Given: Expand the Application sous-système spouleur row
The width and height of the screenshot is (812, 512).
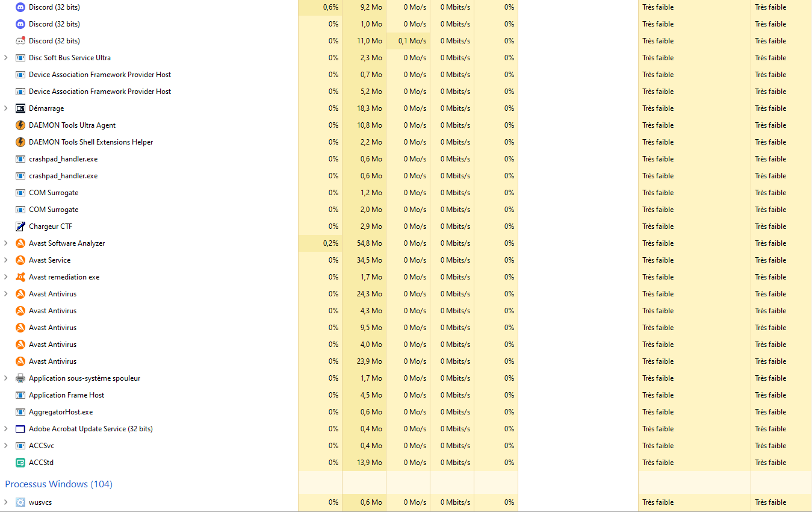Looking at the screenshot, I should [6, 378].
